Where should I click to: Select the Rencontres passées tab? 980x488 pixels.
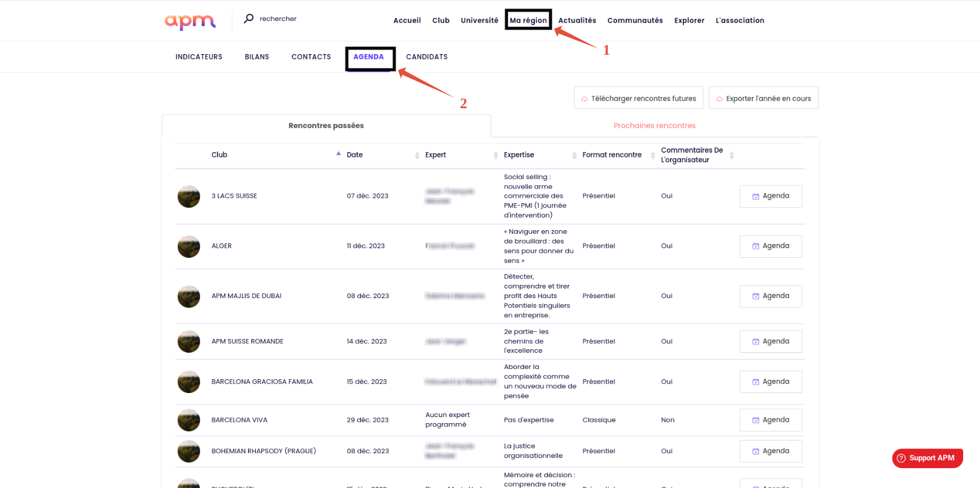(326, 126)
